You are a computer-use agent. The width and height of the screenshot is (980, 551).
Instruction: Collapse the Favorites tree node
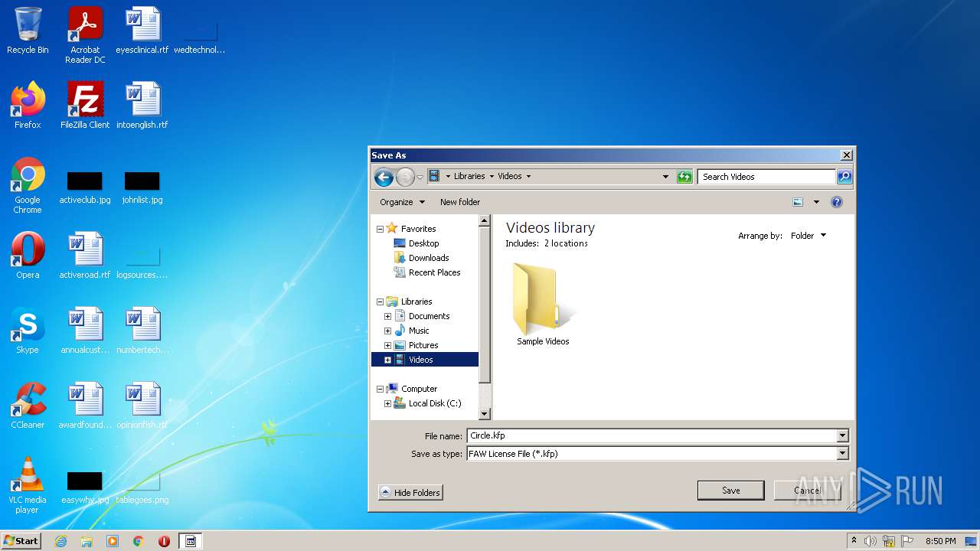coord(380,229)
